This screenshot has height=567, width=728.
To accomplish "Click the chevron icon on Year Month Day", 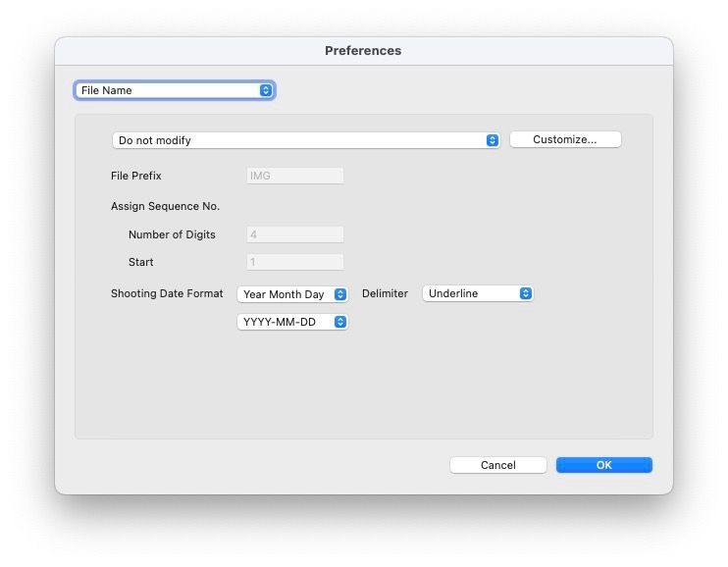I will click(340, 294).
